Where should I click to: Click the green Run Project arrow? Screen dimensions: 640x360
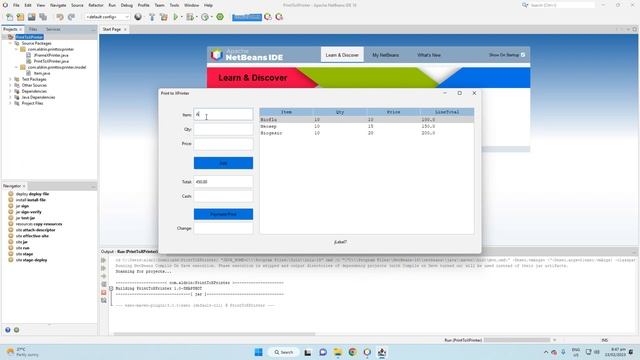click(x=176, y=17)
